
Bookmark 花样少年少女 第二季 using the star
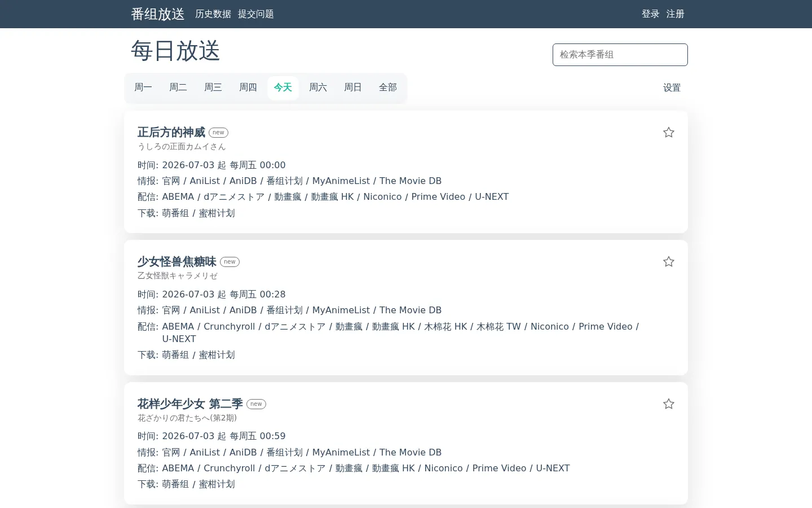[x=669, y=404]
